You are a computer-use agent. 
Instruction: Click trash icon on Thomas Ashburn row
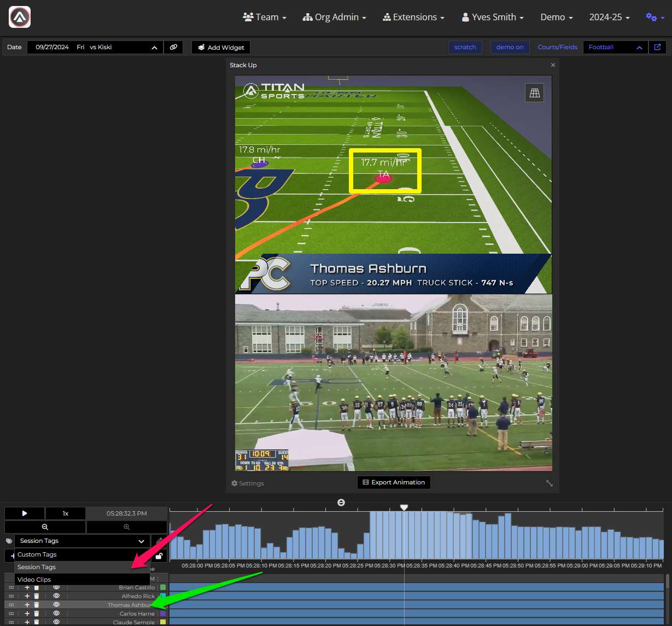click(x=37, y=605)
